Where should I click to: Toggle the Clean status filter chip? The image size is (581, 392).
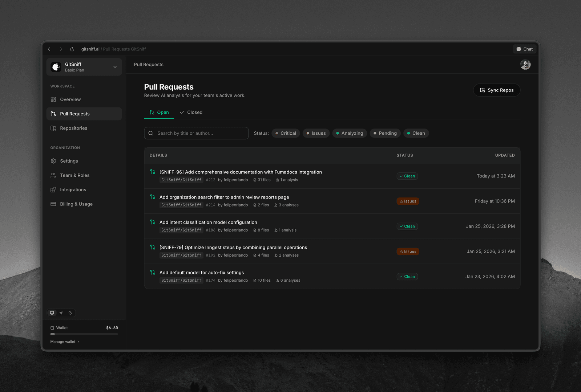click(x=416, y=133)
